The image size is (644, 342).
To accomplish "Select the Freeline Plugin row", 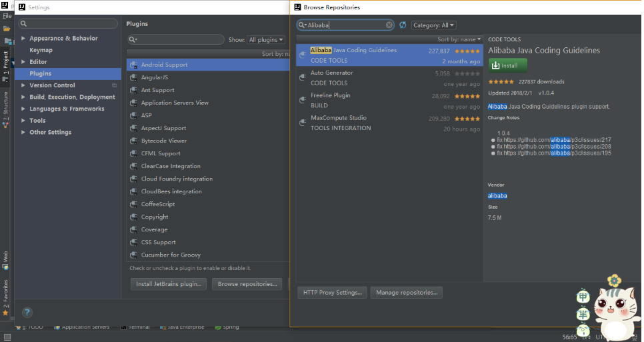I will pos(389,100).
